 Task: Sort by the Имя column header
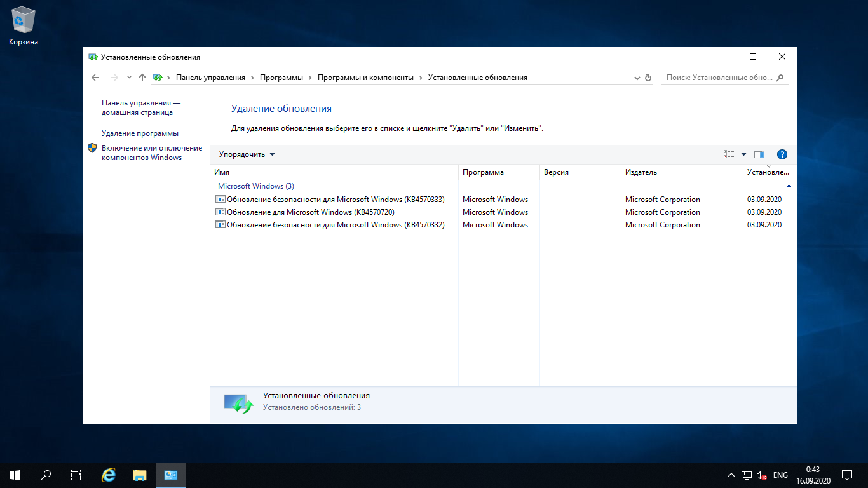[x=334, y=172]
